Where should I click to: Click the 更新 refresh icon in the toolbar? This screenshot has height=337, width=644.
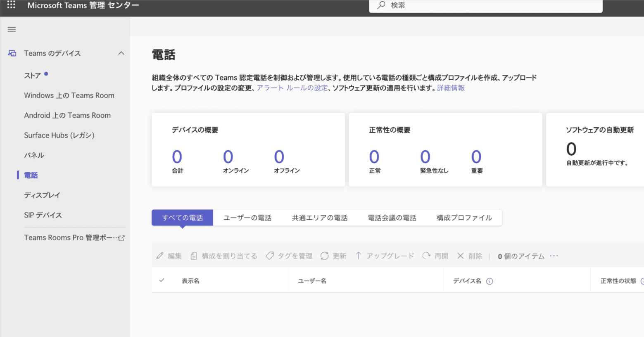click(x=324, y=256)
